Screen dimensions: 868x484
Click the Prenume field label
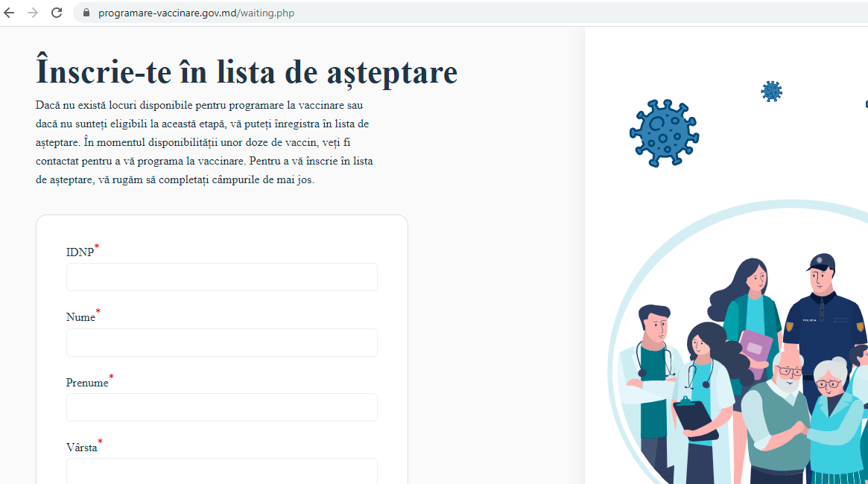[x=87, y=383]
